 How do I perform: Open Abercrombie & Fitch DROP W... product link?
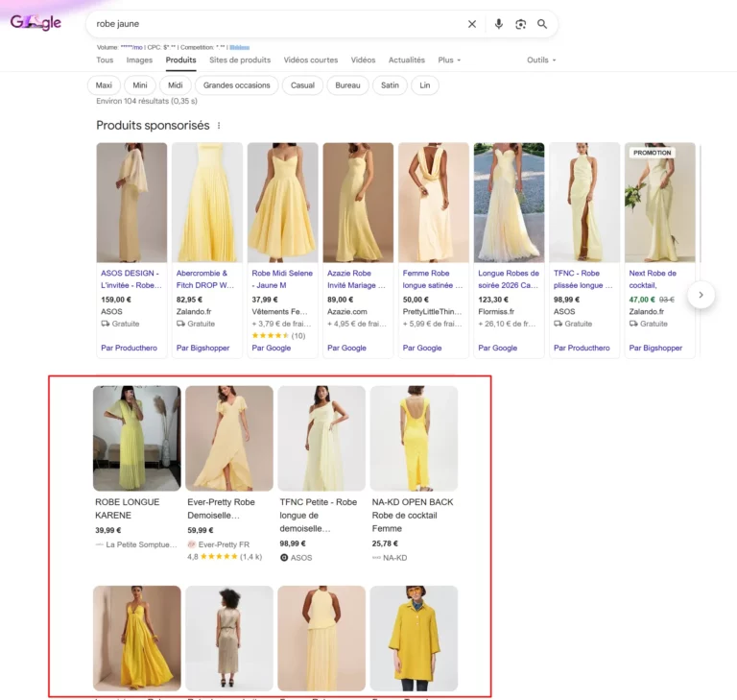click(205, 279)
